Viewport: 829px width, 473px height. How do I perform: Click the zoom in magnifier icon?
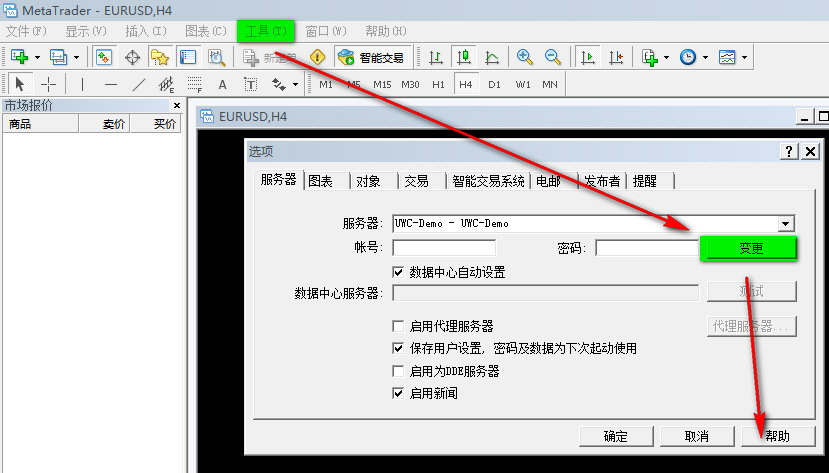pos(524,57)
